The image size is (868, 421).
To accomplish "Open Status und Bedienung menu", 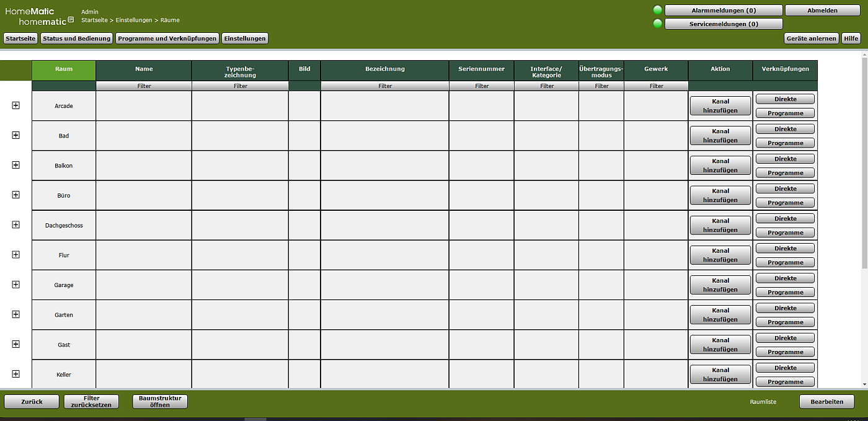I will pyautogui.click(x=77, y=38).
